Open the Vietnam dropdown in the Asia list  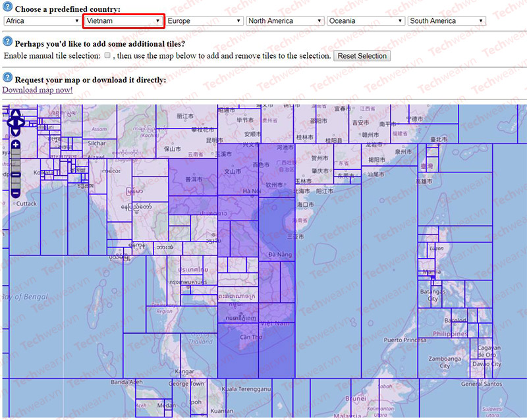coord(123,21)
